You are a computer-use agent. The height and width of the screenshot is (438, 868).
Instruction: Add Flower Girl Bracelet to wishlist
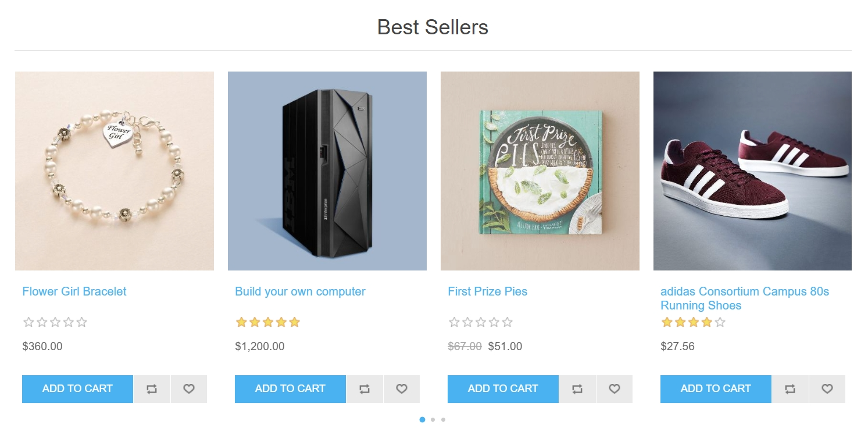tap(189, 389)
